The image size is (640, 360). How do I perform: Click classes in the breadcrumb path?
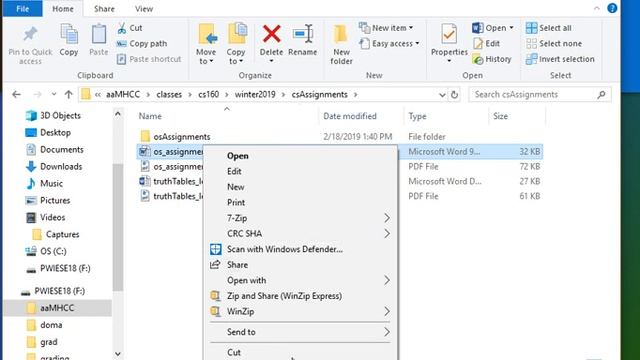click(x=169, y=95)
